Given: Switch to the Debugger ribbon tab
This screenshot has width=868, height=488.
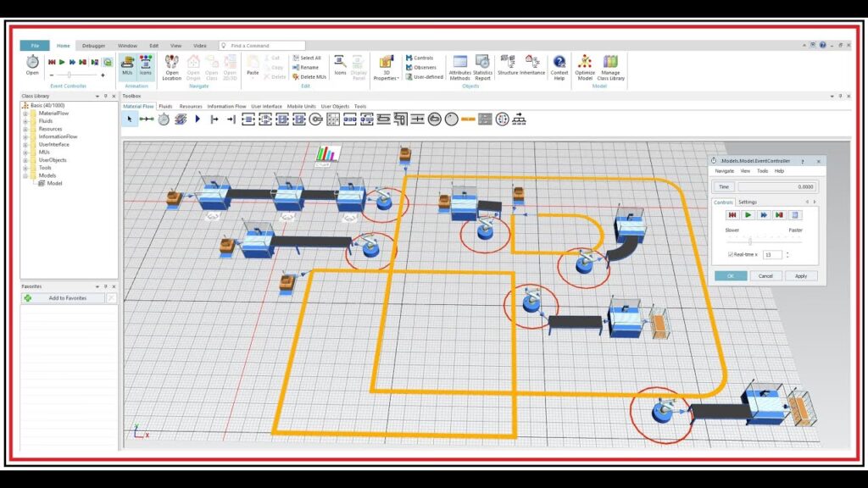Looking at the screenshot, I should (x=94, y=46).
